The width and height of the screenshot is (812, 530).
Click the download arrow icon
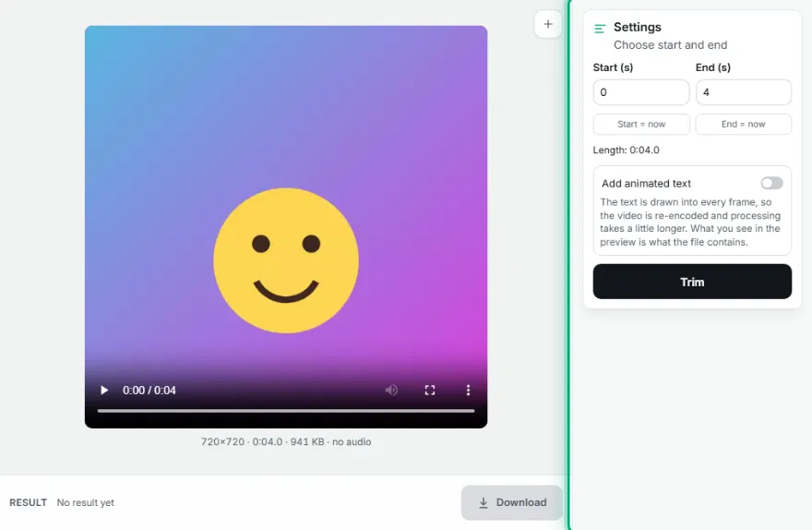pos(484,502)
